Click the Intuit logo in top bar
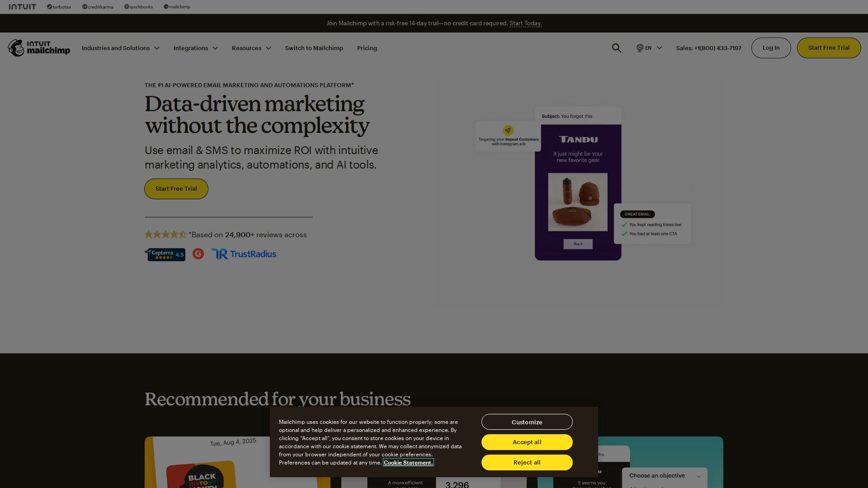Viewport: 868px width, 488px height. (22, 7)
